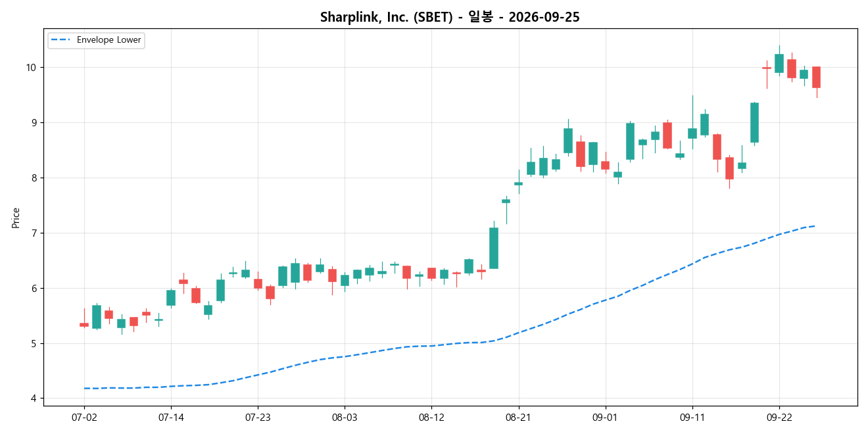Click x-axis date label 09-11
The image size is (868, 434).
click(x=692, y=417)
